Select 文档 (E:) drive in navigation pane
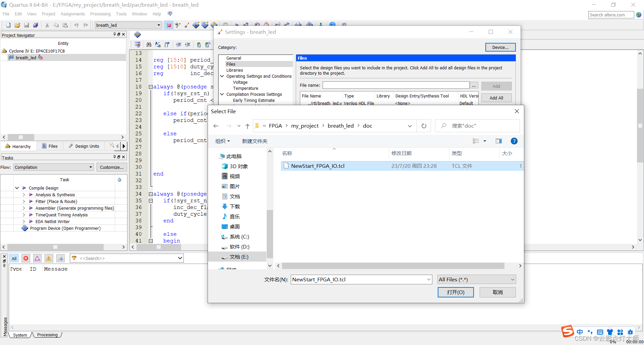Screen dimensions: 644x345 click(x=237, y=257)
